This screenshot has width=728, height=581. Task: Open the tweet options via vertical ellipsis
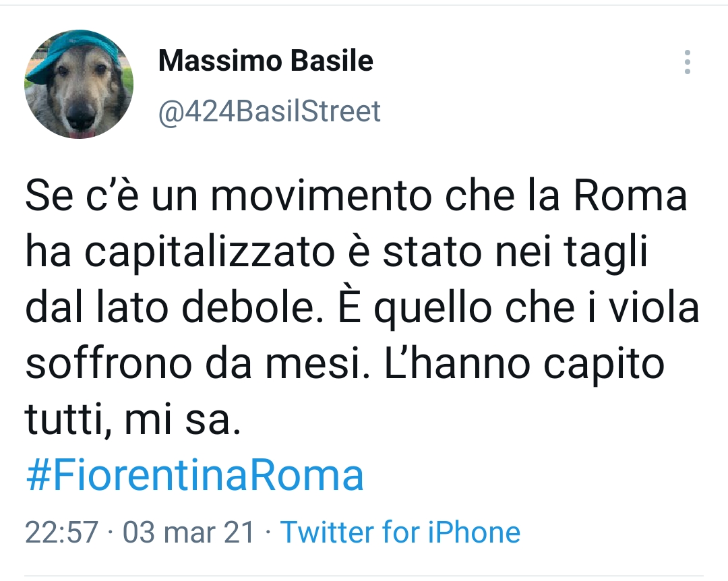pyautogui.click(x=688, y=61)
